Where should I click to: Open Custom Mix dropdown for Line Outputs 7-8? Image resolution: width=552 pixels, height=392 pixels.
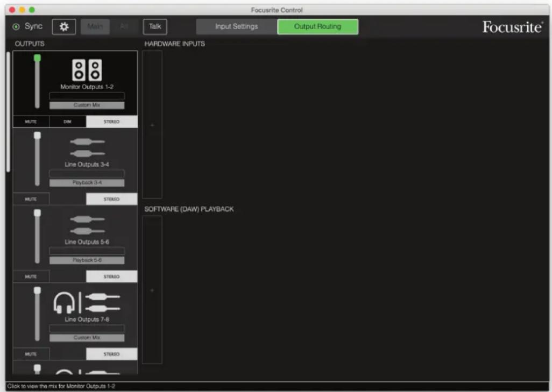(x=87, y=338)
